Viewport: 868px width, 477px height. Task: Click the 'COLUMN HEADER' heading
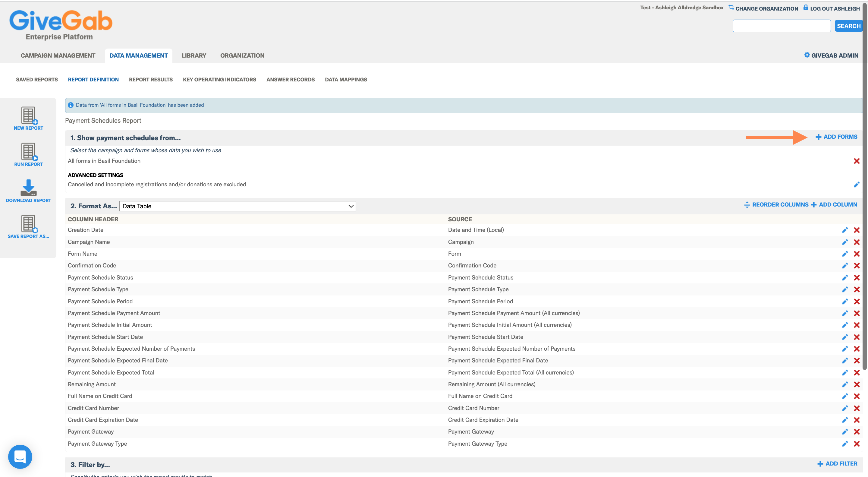click(93, 220)
